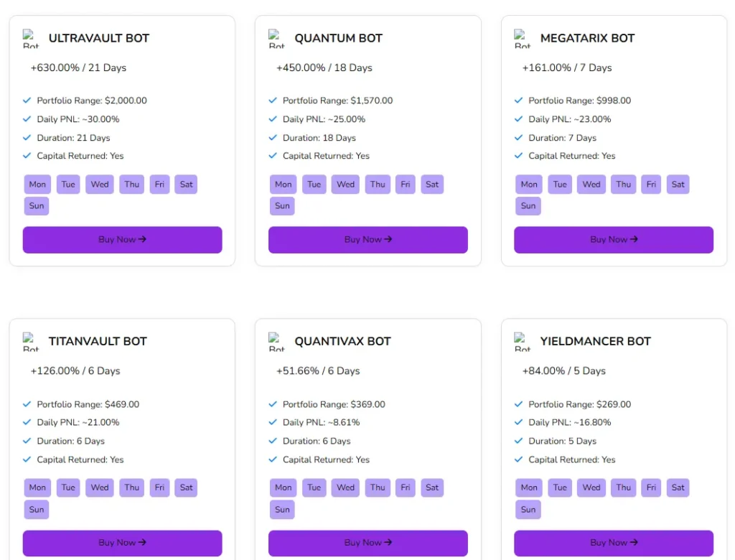
Task: Select Thu chip on Yieldmancer Bot card
Action: tap(624, 488)
